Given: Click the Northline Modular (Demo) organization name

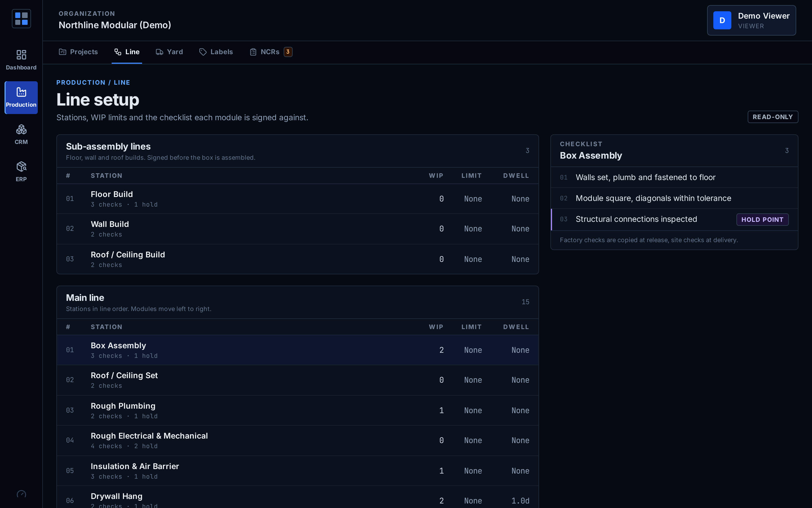Looking at the screenshot, I should [x=115, y=25].
